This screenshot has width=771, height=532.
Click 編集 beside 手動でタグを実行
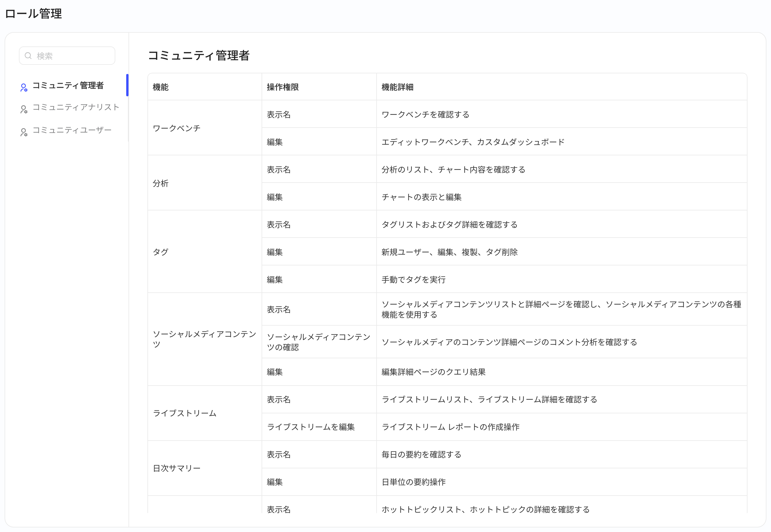click(275, 279)
